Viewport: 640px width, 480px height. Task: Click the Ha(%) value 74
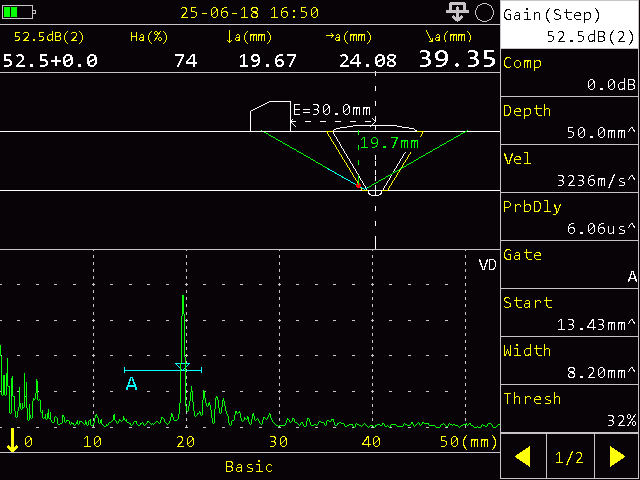coord(186,61)
